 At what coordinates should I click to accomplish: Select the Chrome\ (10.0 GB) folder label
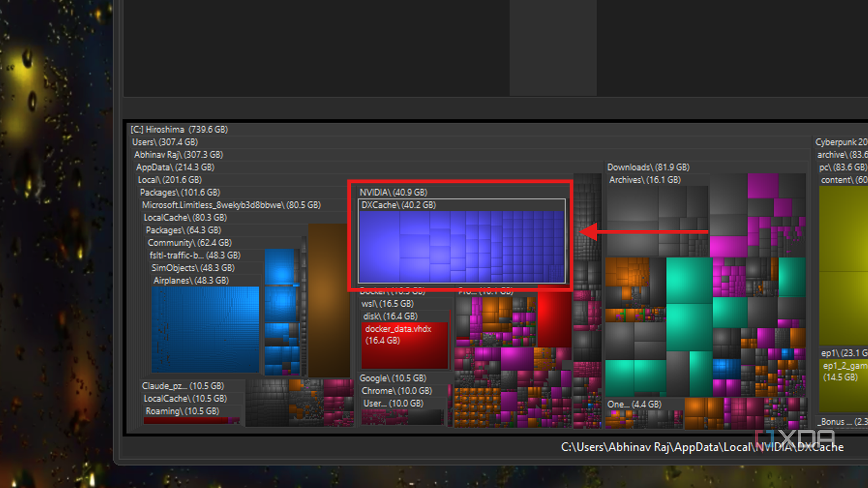click(x=397, y=391)
